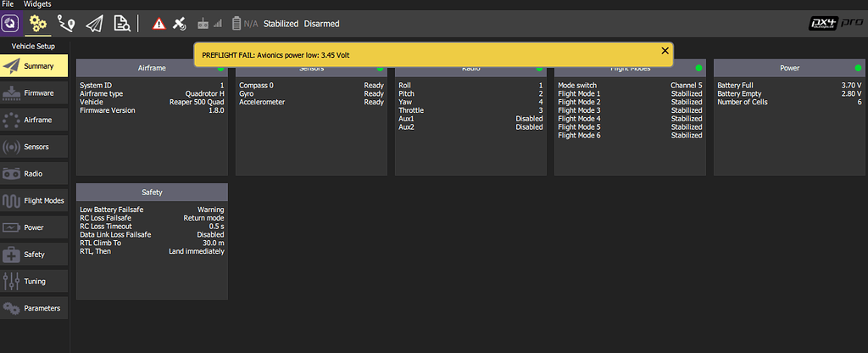
Task: Click the Disarmed status to arm vehicle
Action: pyautogui.click(x=320, y=24)
